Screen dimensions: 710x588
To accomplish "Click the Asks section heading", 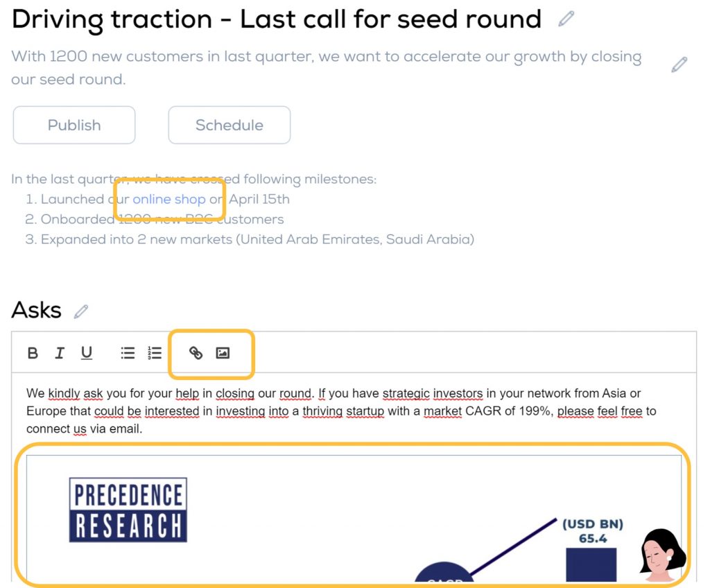I will coord(36,311).
